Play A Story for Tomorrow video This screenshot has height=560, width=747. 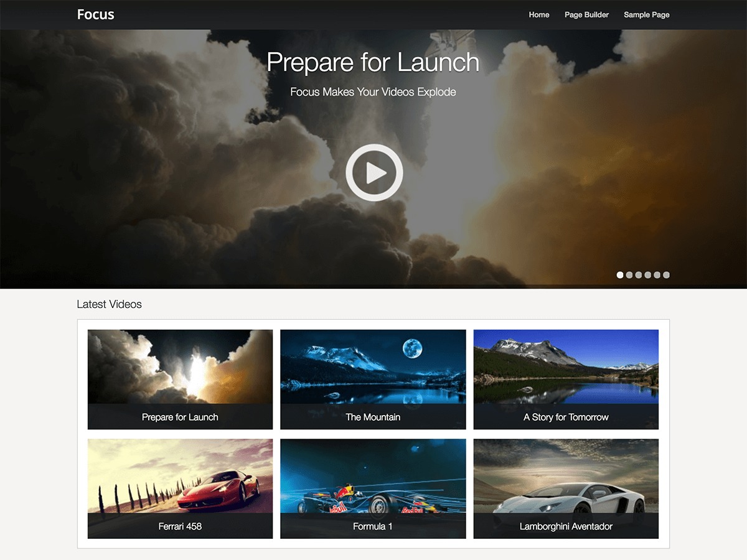pos(565,370)
